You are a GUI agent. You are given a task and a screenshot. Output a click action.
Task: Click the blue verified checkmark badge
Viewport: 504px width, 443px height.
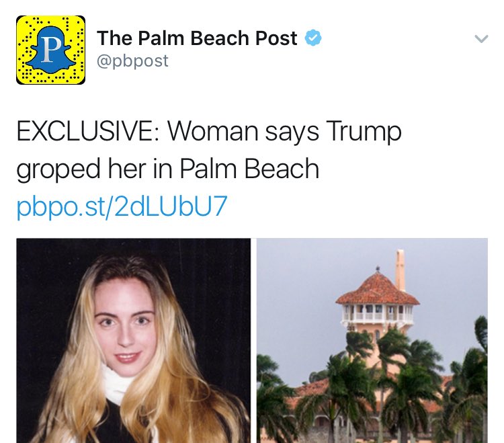point(312,38)
